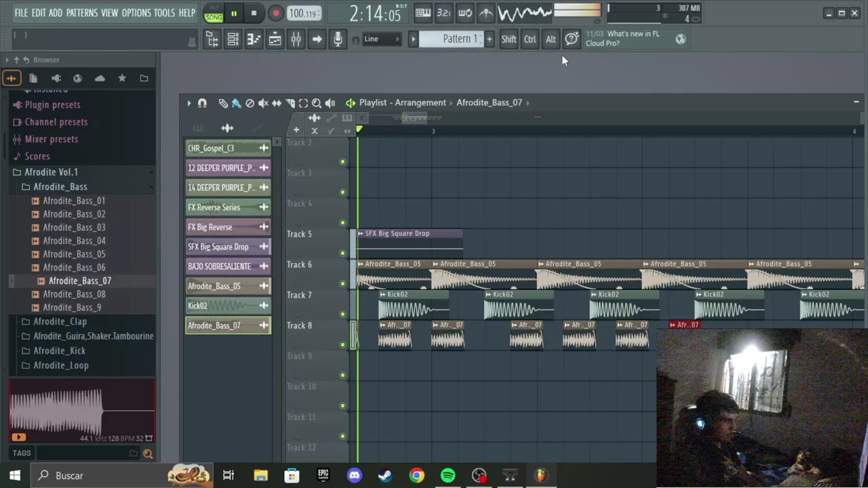
Task: Open the Mixer view
Action: click(x=296, y=39)
